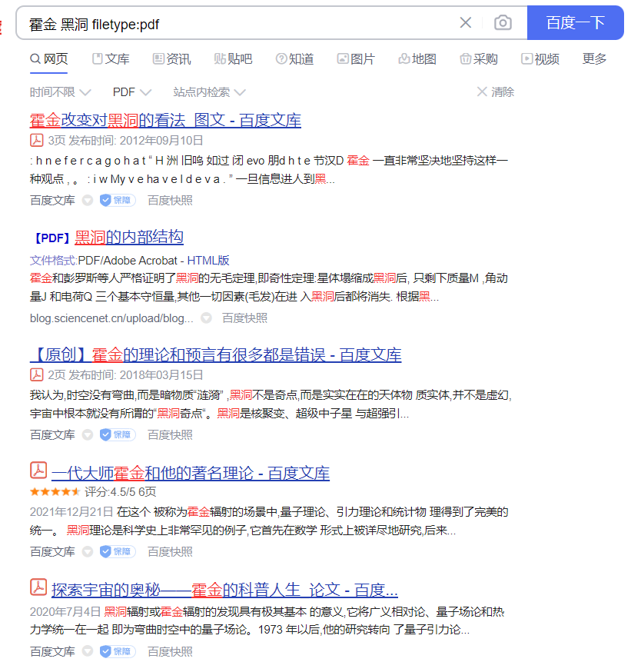Image resolution: width=631 pixels, height=672 pixels.
Task: Switch to the 视频 tab
Action: (x=540, y=58)
